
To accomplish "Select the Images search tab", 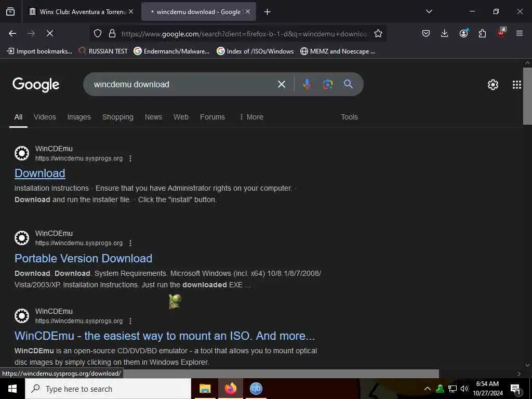I will click(x=79, y=117).
